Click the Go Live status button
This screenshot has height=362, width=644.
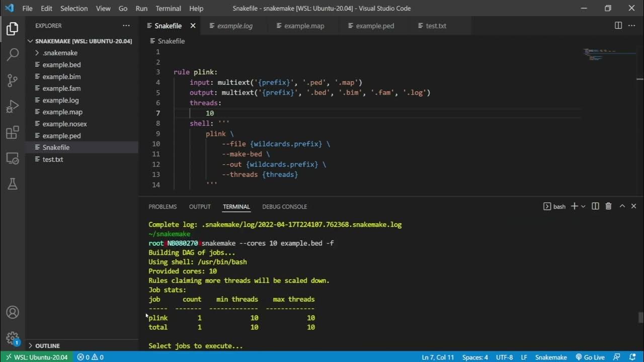[590, 357]
